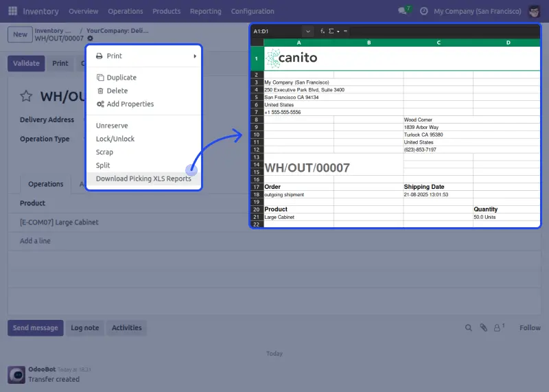Click Log note button
Screen dimensions: 549x392
(x=85, y=328)
